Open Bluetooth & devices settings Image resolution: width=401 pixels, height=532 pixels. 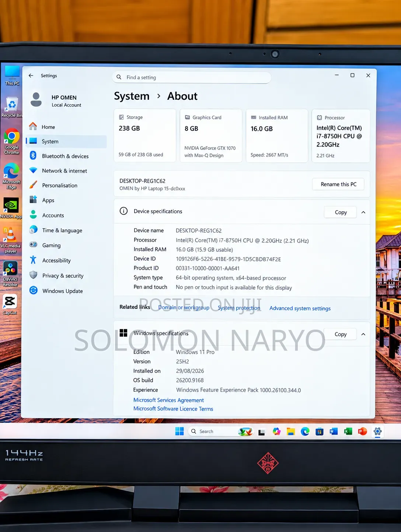pos(66,156)
